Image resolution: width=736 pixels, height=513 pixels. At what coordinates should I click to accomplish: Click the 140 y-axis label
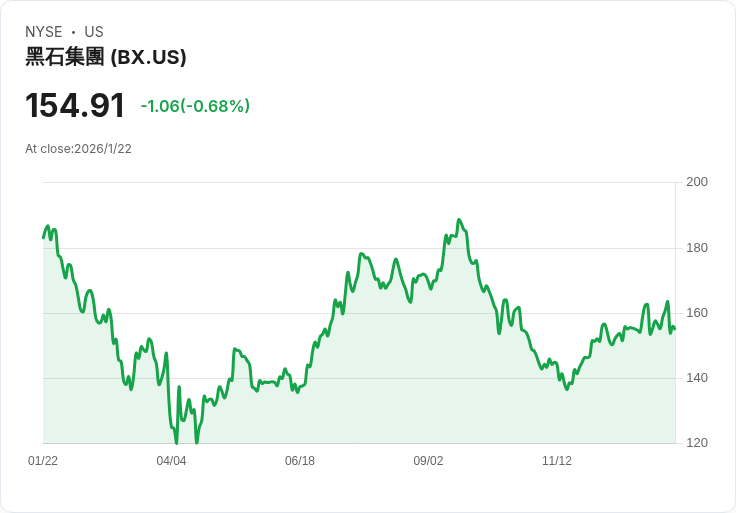(697, 378)
